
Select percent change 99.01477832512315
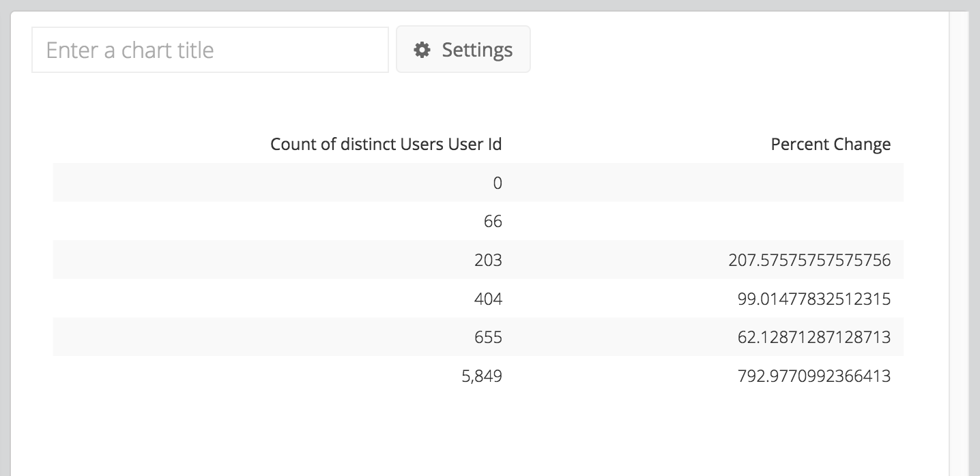click(814, 299)
